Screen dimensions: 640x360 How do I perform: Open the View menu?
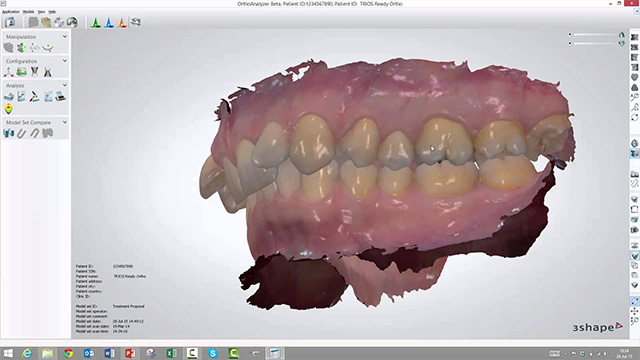(x=41, y=12)
